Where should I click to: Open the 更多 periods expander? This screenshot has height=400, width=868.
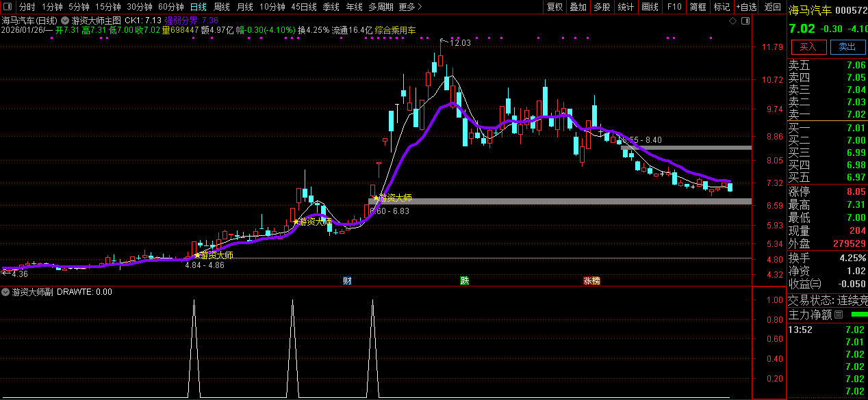click(409, 7)
